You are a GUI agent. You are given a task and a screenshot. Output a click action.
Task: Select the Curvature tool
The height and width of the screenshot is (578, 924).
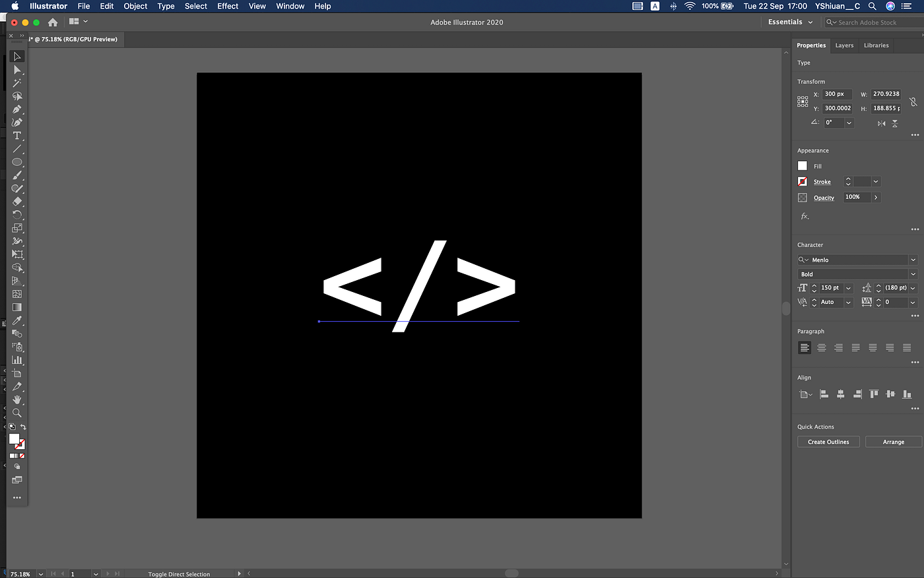(17, 123)
